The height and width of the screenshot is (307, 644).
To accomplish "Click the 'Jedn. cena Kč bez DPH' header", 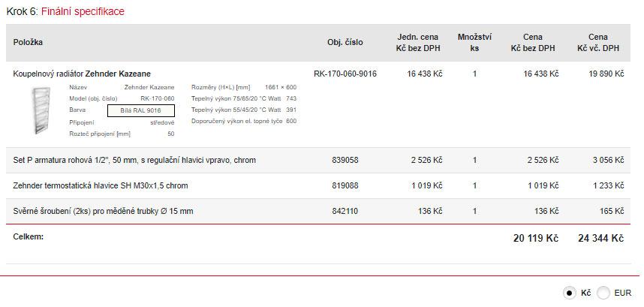I will (x=417, y=43).
